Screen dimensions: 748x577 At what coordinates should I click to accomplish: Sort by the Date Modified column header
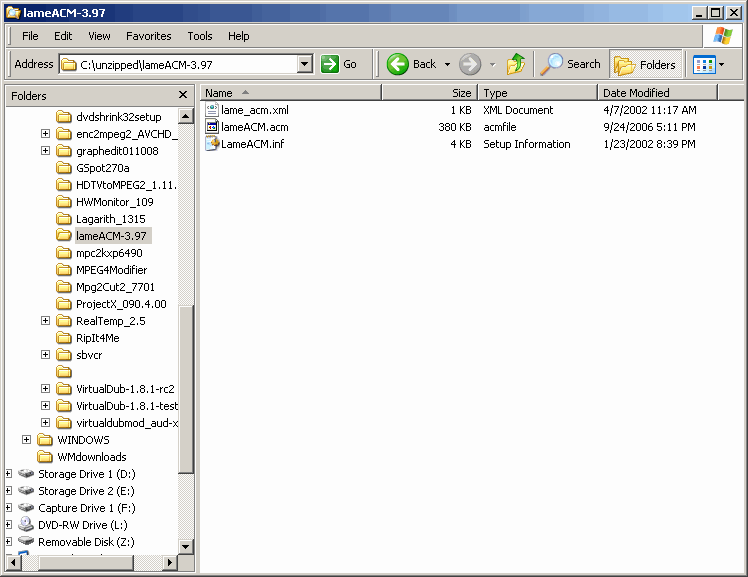pyautogui.click(x=657, y=93)
